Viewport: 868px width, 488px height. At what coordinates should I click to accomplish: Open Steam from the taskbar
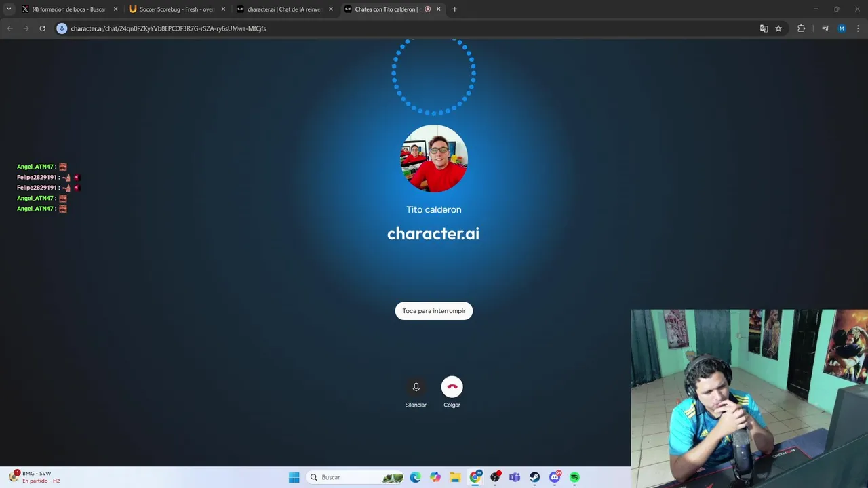535,477
